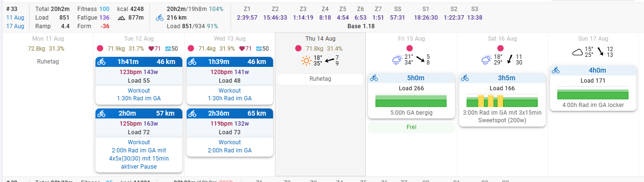Click the rain cloud icon on Saturday 16 Aug
This screenshot has height=182, width=644.
click(x=486, y=60)
